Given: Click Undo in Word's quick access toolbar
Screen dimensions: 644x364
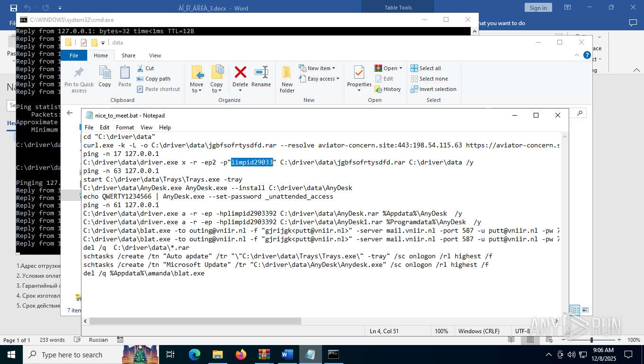Looking at the screenshot, I should [x=27, y=8].
